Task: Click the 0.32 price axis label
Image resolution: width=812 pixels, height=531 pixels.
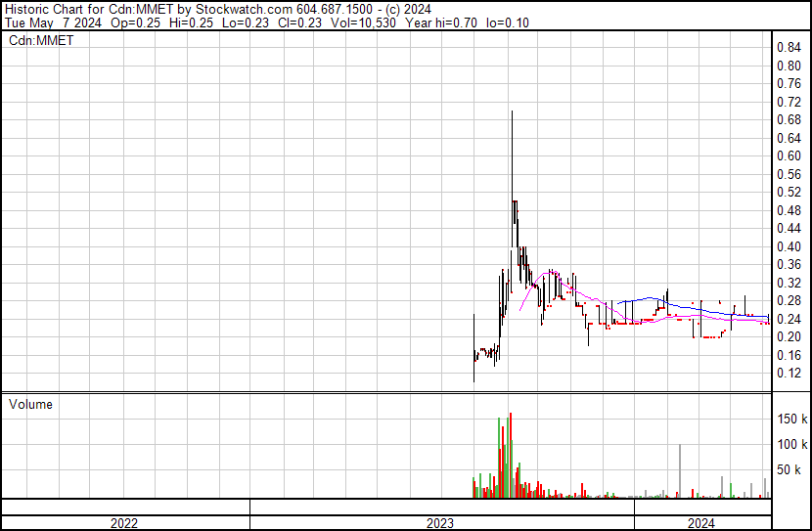Action: 789,283
